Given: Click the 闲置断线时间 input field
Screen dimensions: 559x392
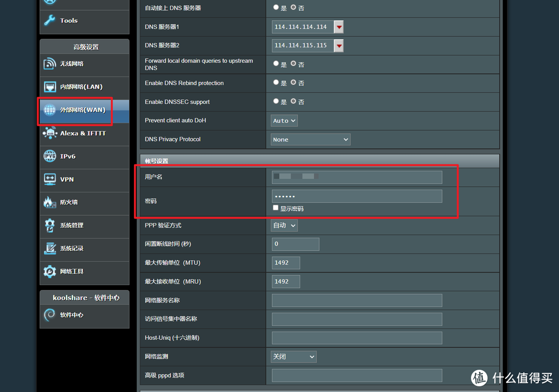Looking at the screenshot, I should (x=296, y=244).
